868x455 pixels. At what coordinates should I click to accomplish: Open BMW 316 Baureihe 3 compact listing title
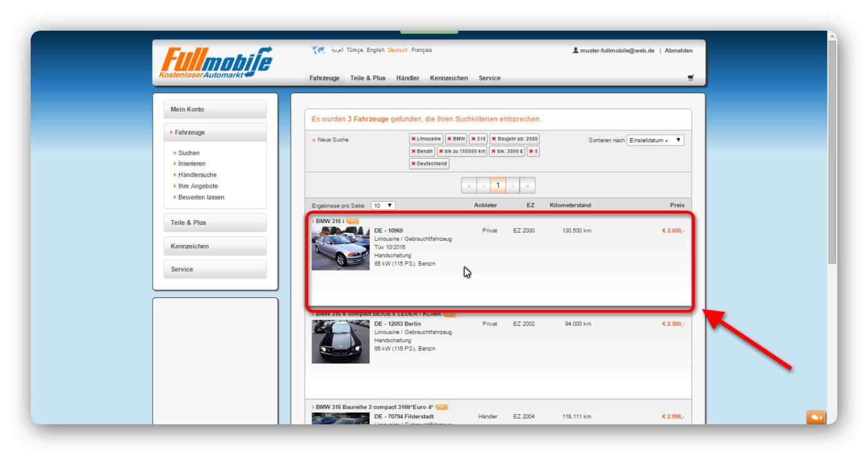[x=375, y=407]
